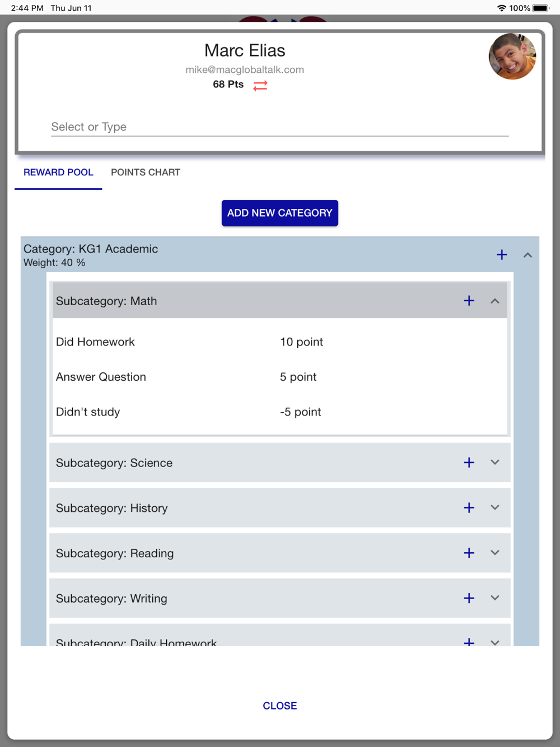560x747 pixels.
Task: Add item to Science subcategory
Action: coord(469,463)
